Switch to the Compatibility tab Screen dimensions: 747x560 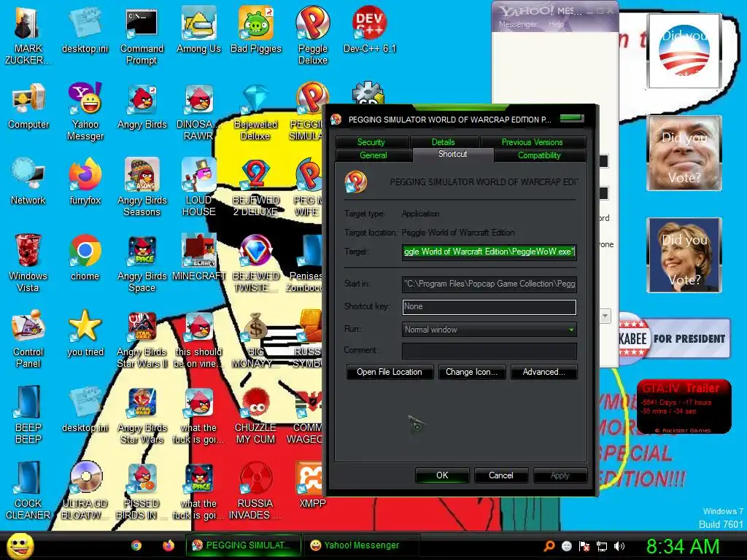click(x=539, y=155)
